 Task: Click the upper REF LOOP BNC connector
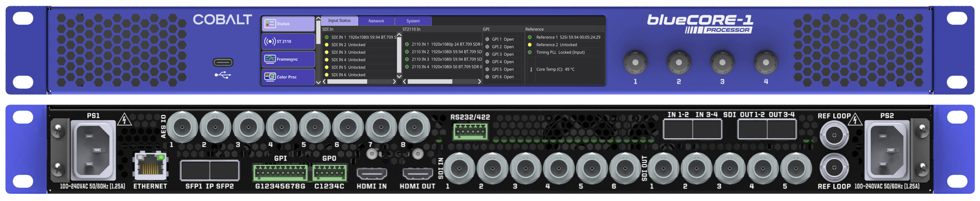point(834,136)
